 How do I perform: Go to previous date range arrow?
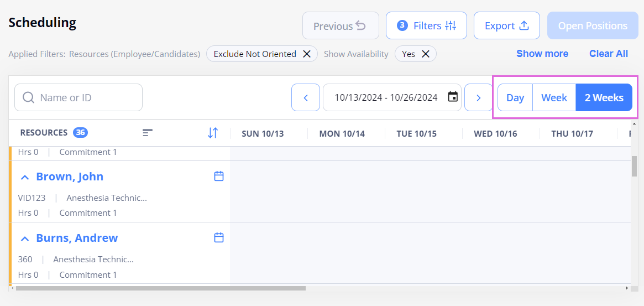point(306,97)
